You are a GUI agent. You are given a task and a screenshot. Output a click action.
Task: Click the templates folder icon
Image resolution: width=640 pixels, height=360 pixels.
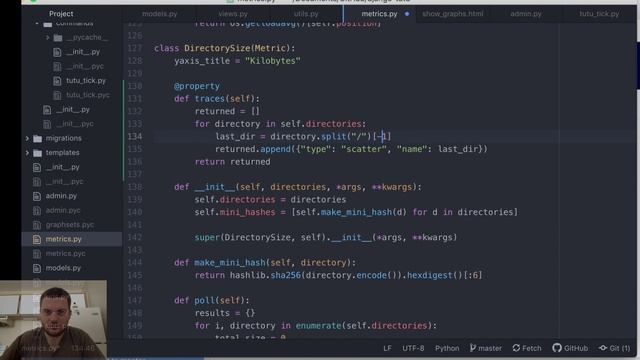tap(38, 153)
